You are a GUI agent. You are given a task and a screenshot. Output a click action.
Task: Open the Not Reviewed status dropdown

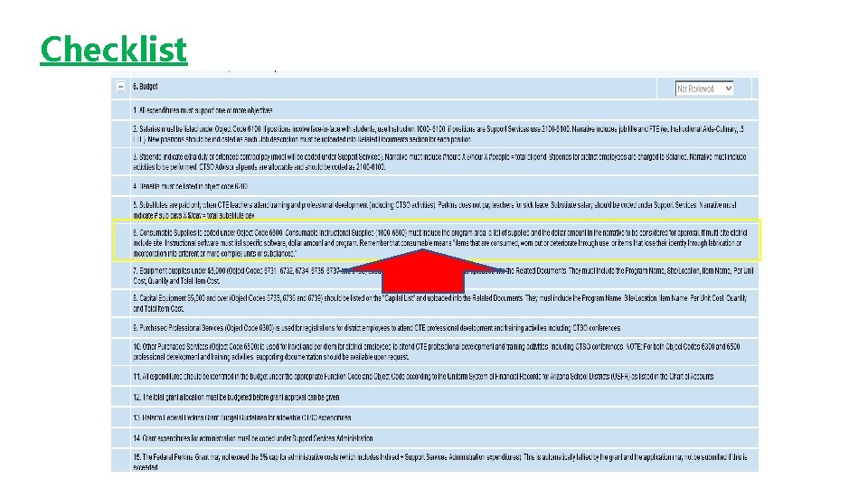pos(704,89)
